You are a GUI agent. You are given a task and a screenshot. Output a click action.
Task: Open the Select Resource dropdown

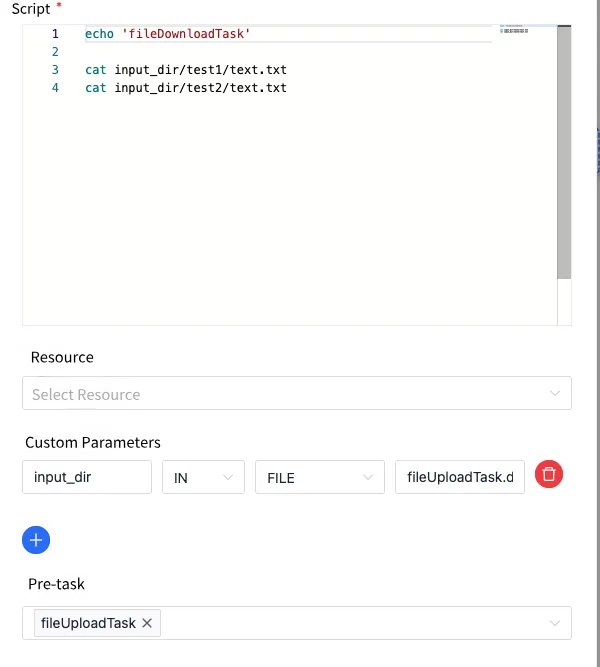(297, 393)
